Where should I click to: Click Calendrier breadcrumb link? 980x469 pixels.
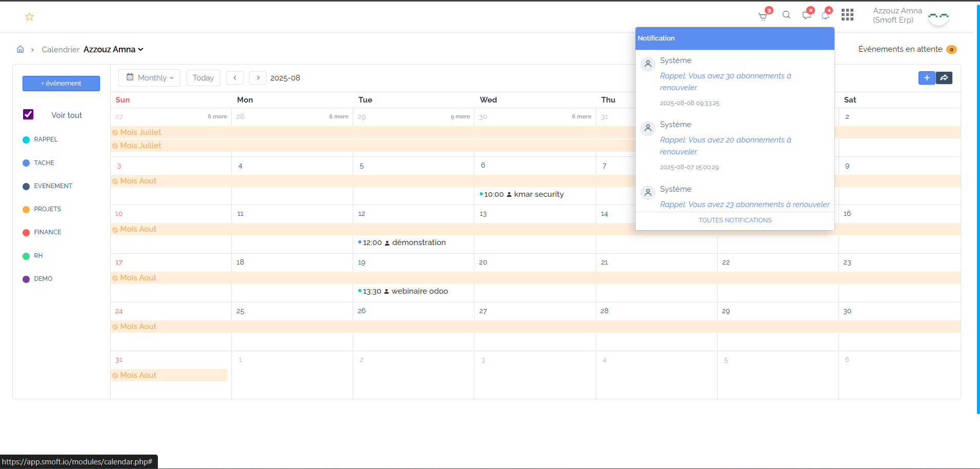point(60,50)
